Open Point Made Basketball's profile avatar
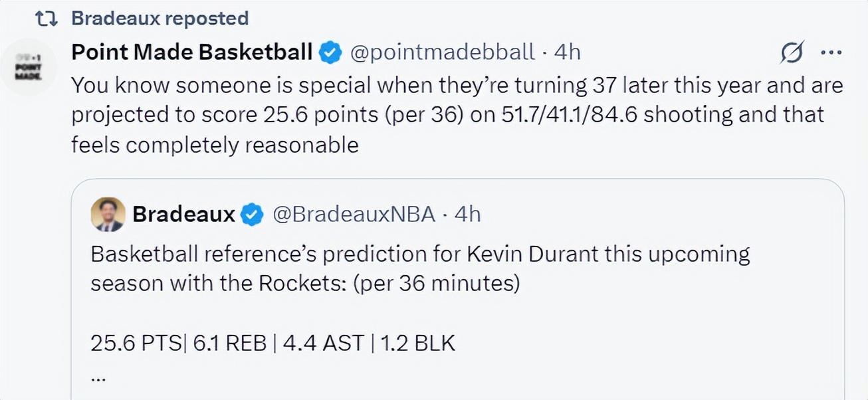Screen dimensions: 868x400 click(x=28, y=68)
